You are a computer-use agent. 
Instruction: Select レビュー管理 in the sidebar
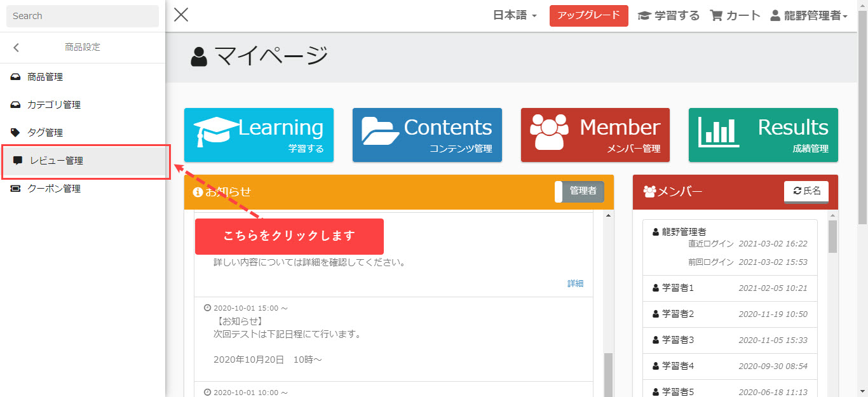[57, 161]
